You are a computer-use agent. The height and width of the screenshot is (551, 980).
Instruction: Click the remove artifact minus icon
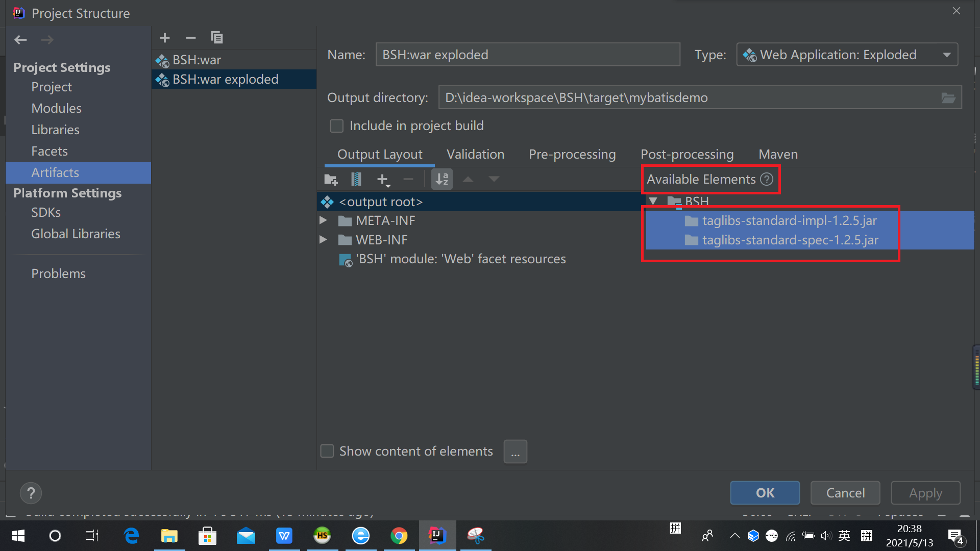click(x=190, y=38)
